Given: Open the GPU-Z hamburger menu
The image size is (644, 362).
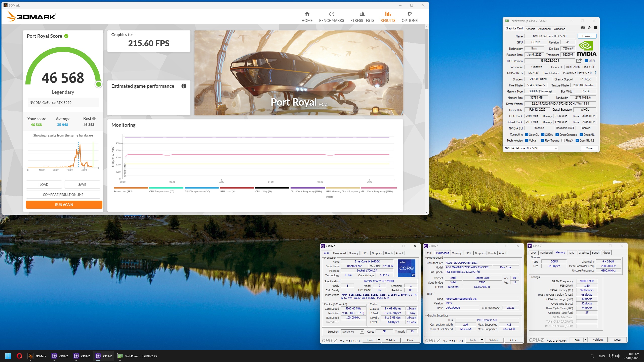Looking at the screenshot, I should tap(595, 27).
